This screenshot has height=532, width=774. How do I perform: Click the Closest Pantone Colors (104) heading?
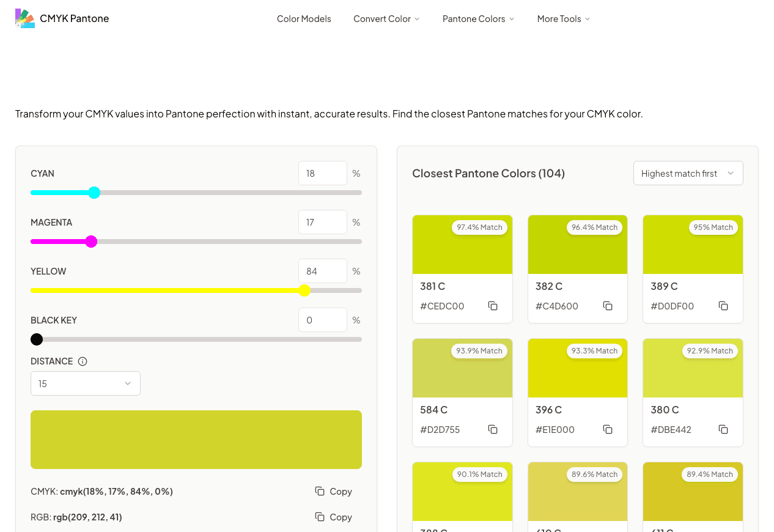(488, 174)
